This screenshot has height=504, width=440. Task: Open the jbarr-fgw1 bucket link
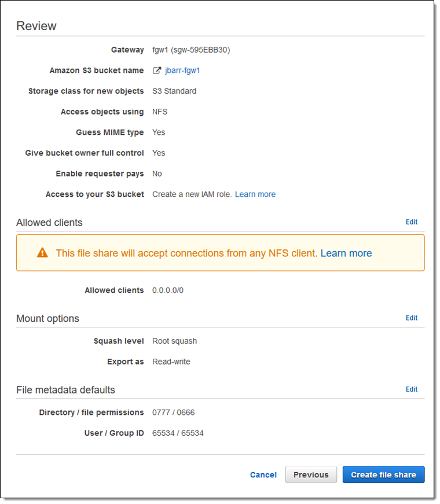tap(182, 71)
